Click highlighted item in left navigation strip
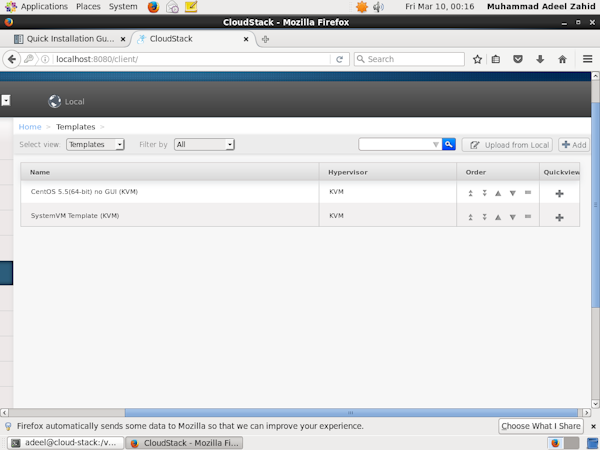Image resolution: width=600 pixels, height=450 pixels. coord(7,273)
